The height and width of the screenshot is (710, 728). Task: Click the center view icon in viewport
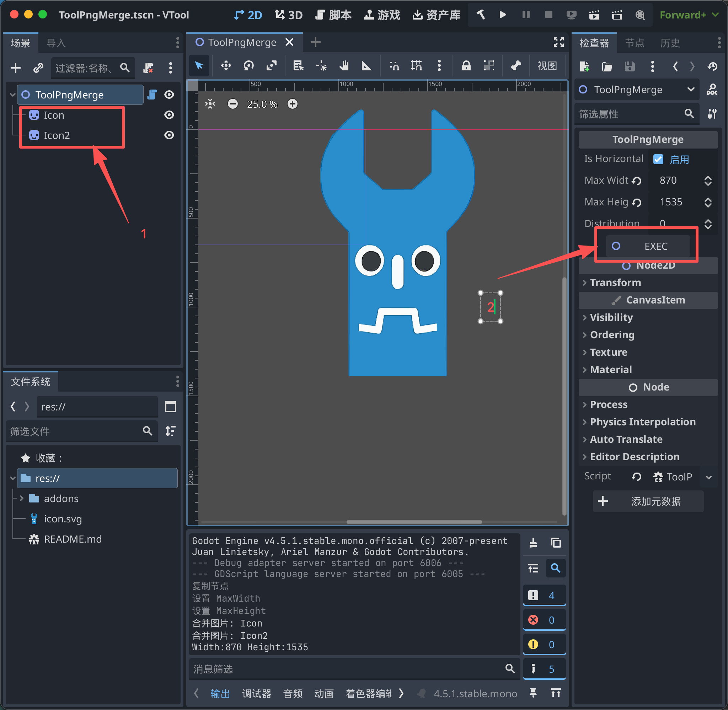point(210,104)
